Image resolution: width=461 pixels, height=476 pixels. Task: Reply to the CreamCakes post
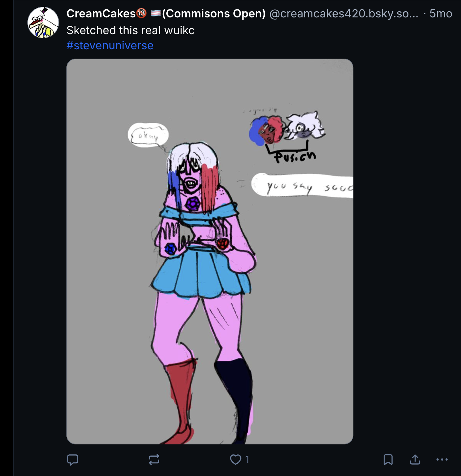pos(73,460)
